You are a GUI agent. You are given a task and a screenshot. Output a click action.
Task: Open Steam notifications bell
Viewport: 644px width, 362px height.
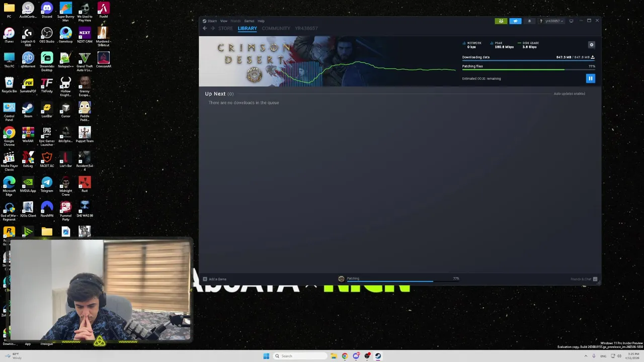click(529, 21)
